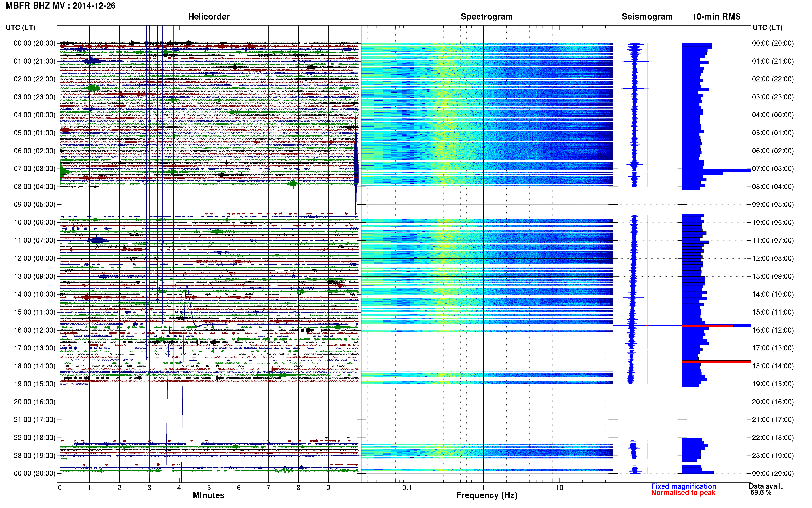Select left-axis label '14:00 (10:00)'
The width and height of the screenshot is (812, 508).
click(x=35, y=294)
